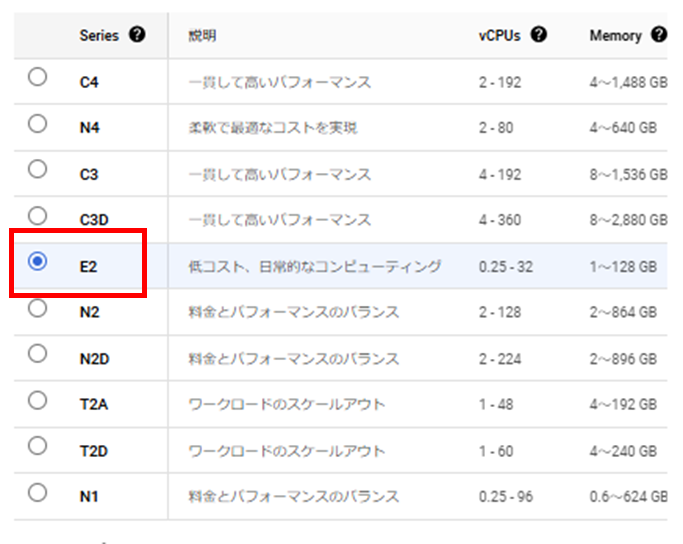Click the T2A series name

pos(94,405)
